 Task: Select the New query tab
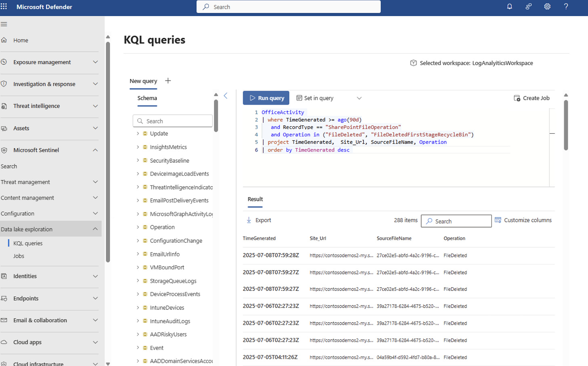[x=143, y=81]
